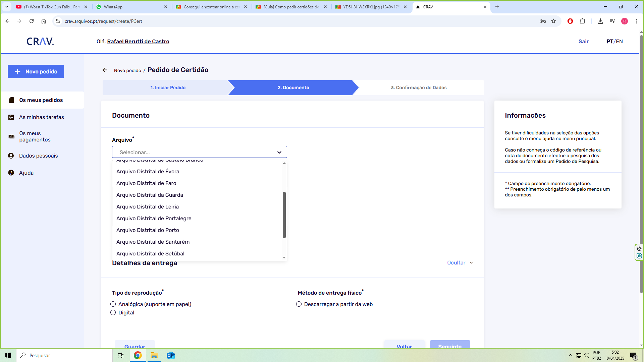Choose Arquivo Distrital do Porto option
The height and width of the screenshot is (362, 644).
pyautogui.click(x=148, y=230)
